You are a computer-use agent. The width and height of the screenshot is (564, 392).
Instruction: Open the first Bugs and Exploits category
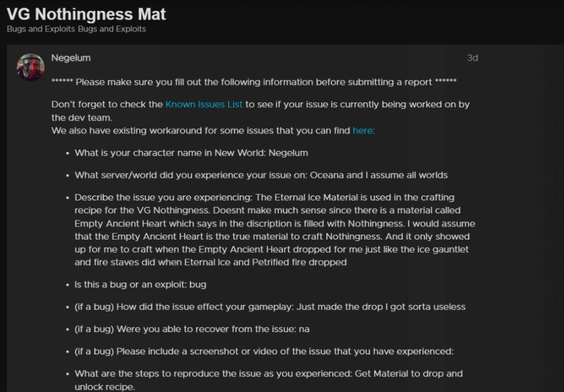tap(40, 29)
